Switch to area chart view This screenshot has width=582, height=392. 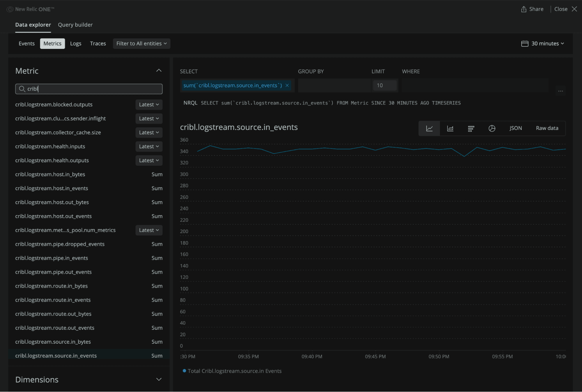(450, 128)
